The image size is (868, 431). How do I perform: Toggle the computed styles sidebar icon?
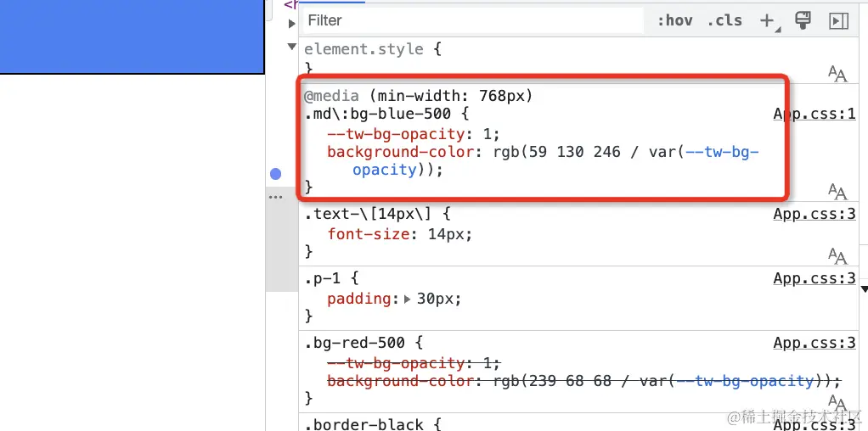pyautogui.click(x=838, y=21)
